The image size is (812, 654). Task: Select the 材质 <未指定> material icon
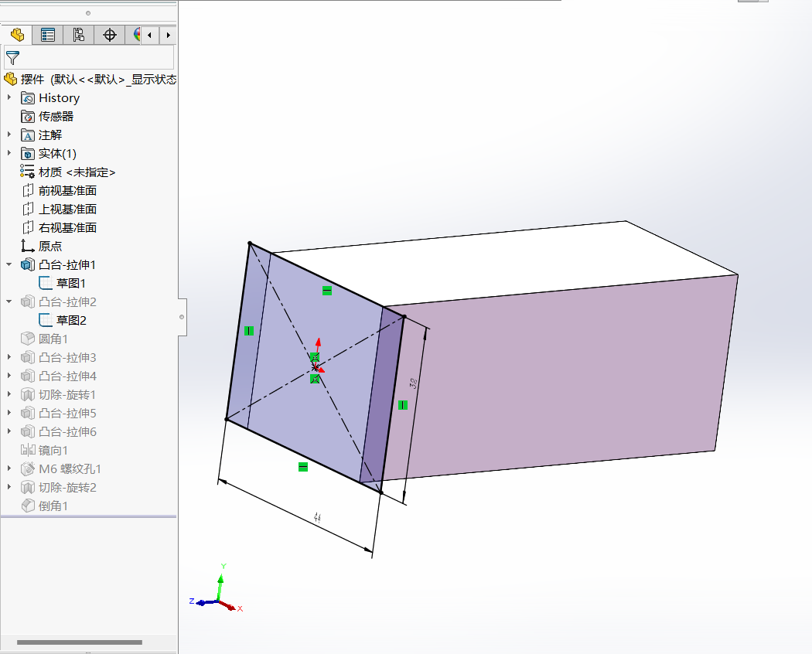27,172
